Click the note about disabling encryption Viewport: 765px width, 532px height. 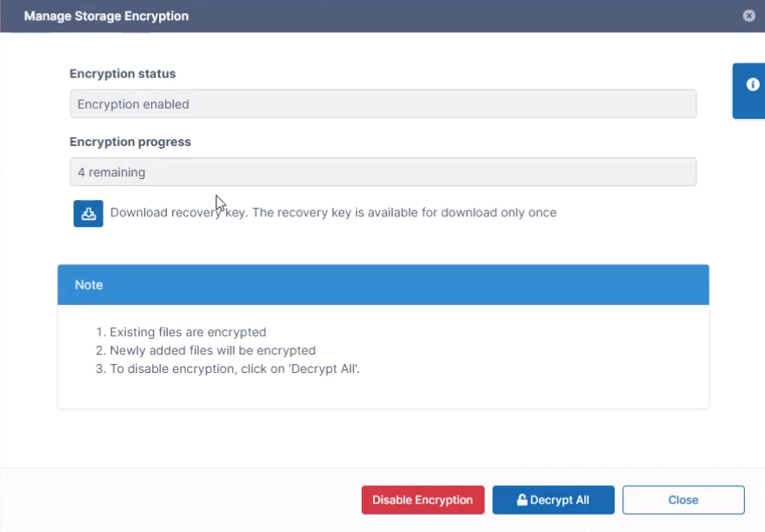click(234, 369)
